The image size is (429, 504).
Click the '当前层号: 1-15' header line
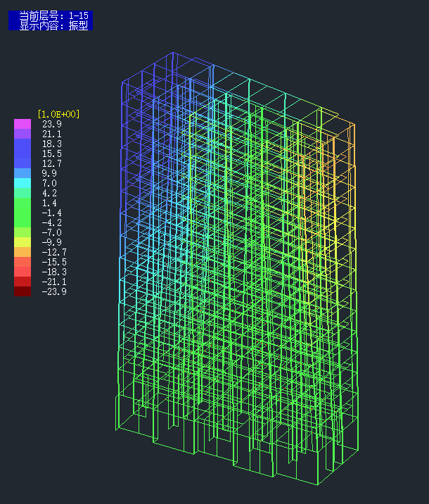click(x=53, y=15)
